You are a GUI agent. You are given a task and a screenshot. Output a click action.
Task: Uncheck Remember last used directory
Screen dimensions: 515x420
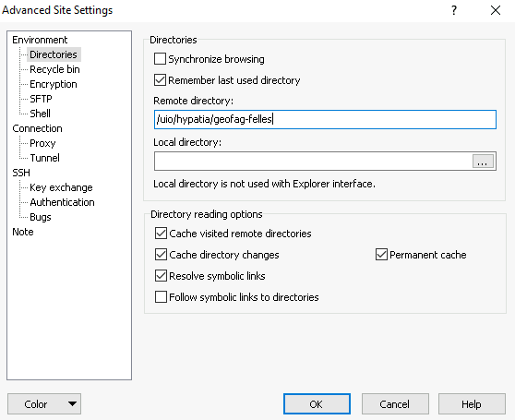pos(160,80)
